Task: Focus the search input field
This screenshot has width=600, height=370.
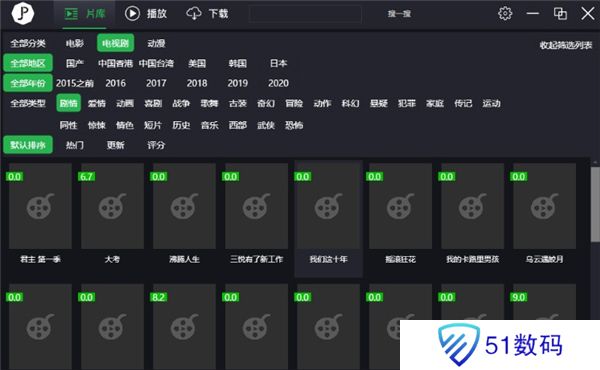Action: pos(305,14)
